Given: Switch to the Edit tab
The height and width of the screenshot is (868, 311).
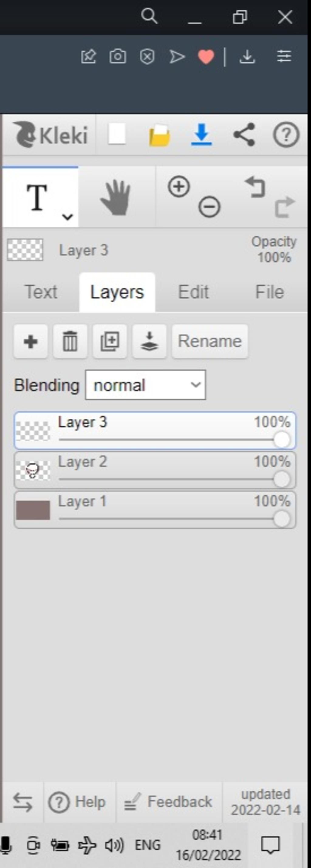Looking at the screenshot, I should [x=193, y=292].
